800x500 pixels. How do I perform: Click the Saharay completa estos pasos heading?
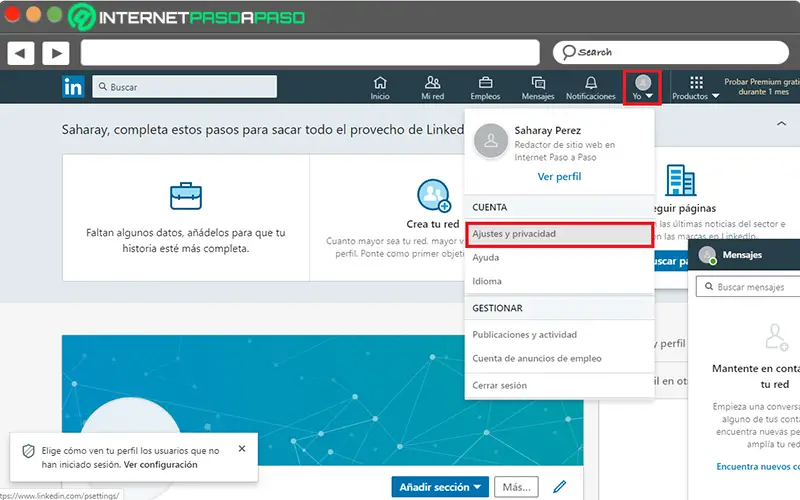click(263, 130)
